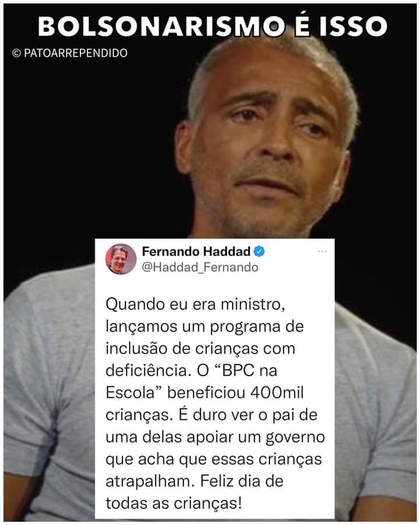Click the closing "todas as crianças!" line
This screenshot has width=420, height=525.
click(x=173, y=503)
